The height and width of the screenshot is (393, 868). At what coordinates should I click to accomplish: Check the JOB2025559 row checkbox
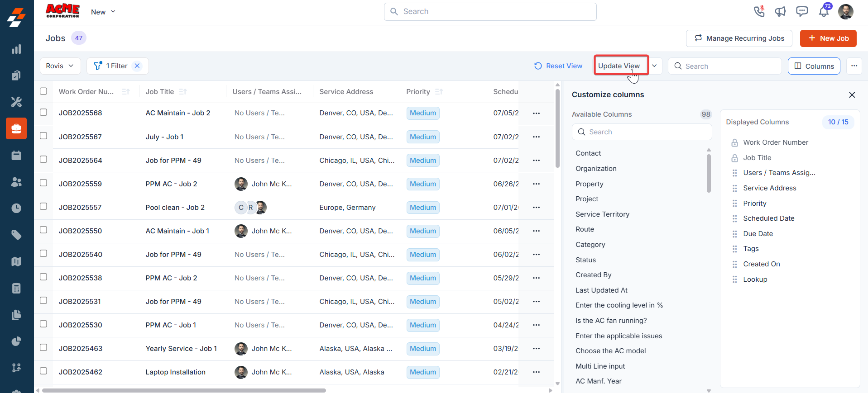coord(43,183)
